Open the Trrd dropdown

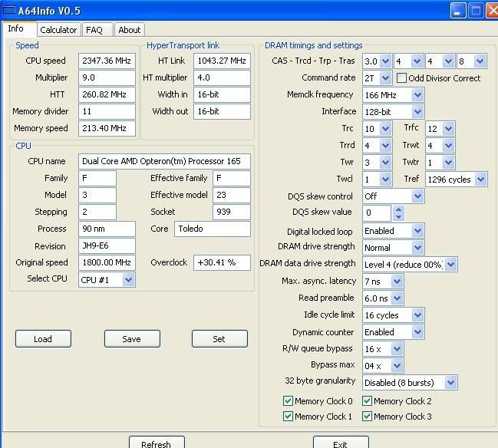(377, 145)
